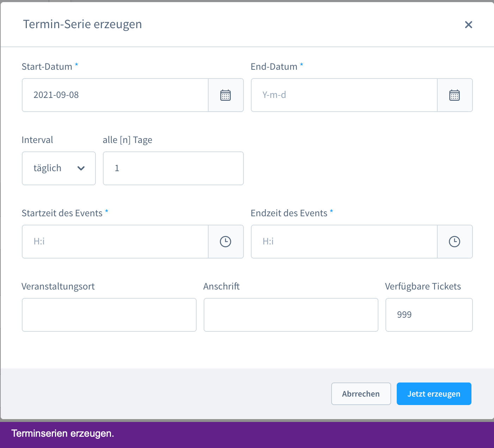Click the Termin-Serie erzeugen title

[x=82, y=24]
